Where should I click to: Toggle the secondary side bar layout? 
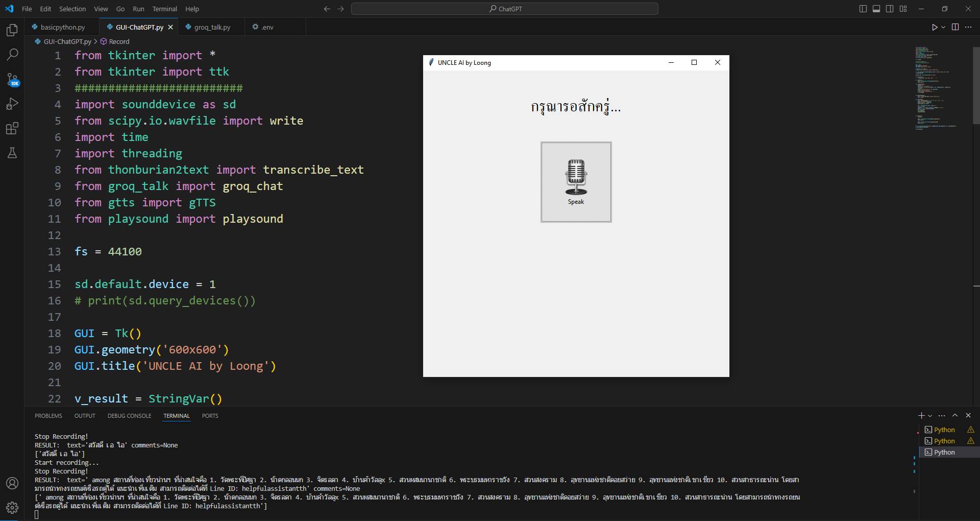(890, 9)
